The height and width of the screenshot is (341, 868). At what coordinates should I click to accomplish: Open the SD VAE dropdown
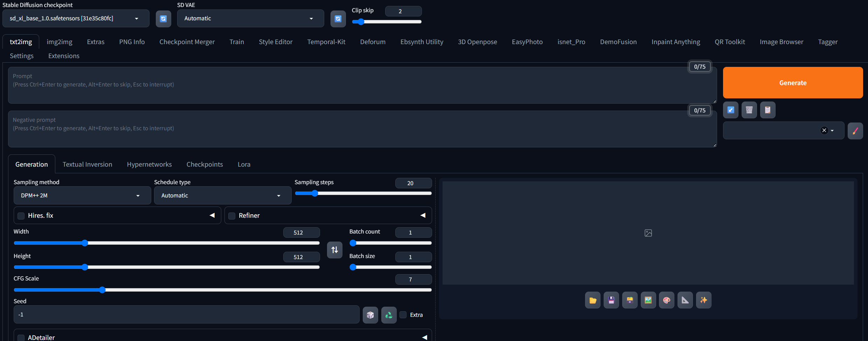click(x=251, y=19)
